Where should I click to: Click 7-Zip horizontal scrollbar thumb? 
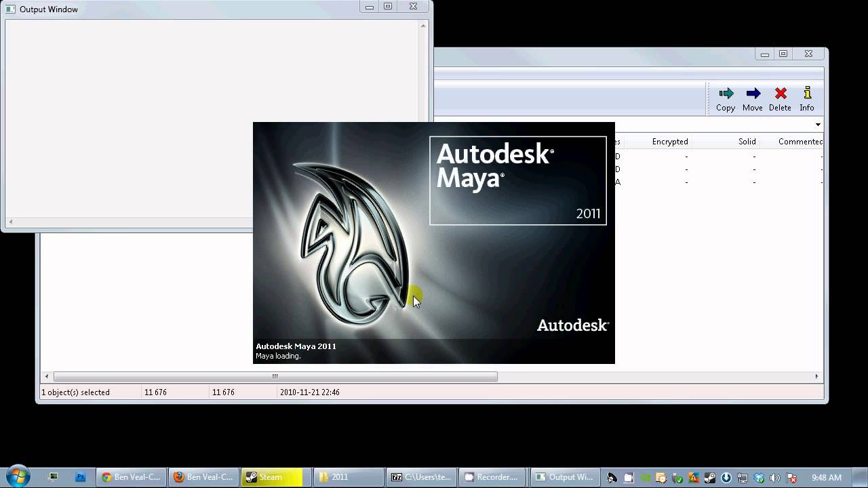[275, 376]
